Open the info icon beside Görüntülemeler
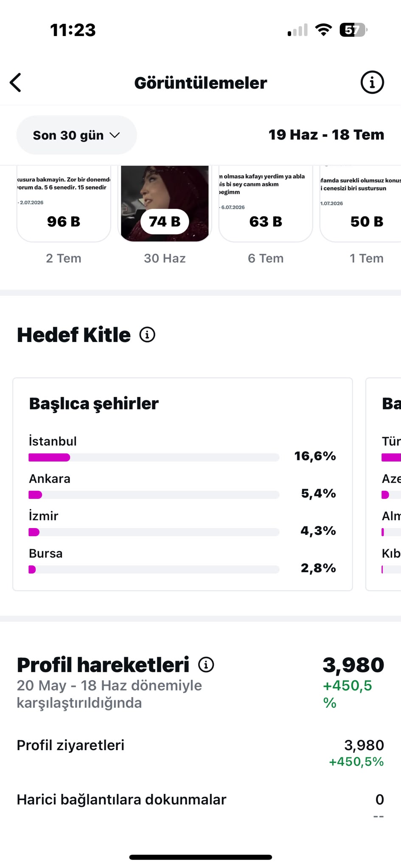 coord(372,82)
